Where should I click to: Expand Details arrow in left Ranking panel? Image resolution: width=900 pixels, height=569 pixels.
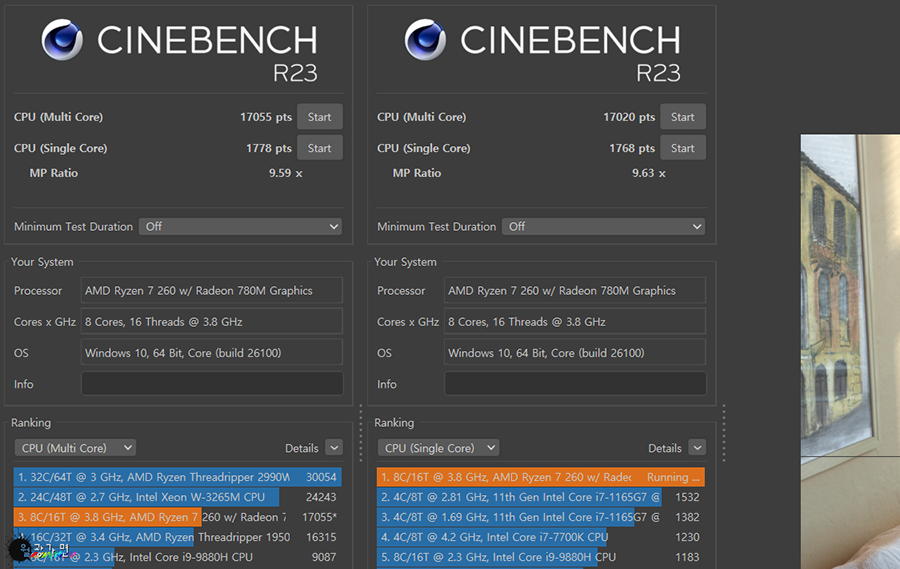(x=334, y=448)
